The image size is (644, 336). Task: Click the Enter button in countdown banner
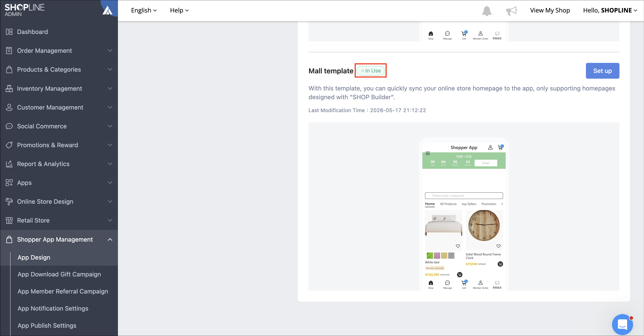click(x=486, y=163)
